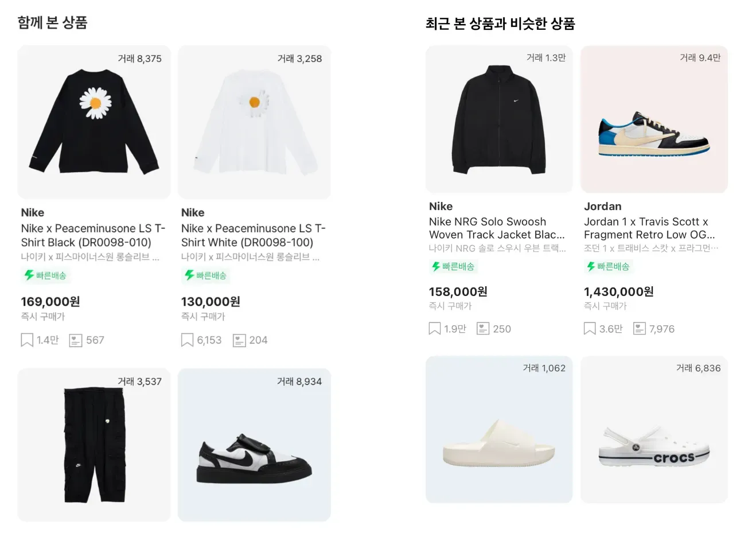
Task: Open style reviews icon showing 567
Action: [x=76, y=340]
